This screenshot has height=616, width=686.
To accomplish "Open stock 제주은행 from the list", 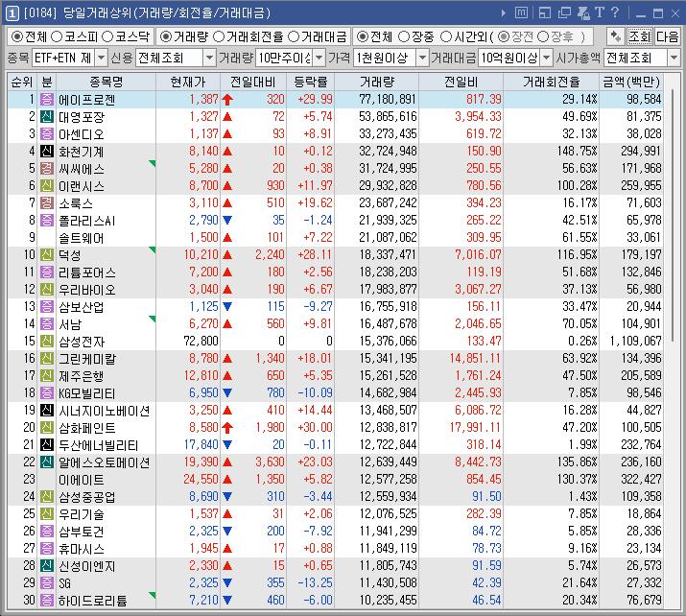I will [82, 376].
